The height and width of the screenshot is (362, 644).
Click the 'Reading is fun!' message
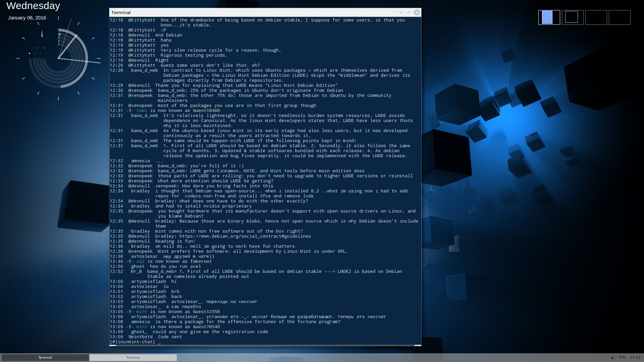[175, 241]
